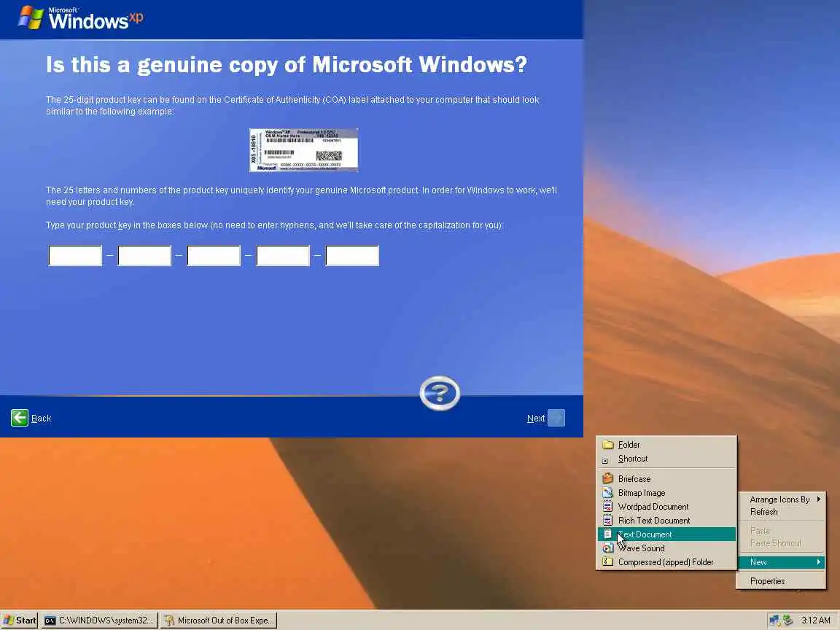Select Shortcut from the New submenu
The image size is (840, 630).
tap(666, 459)
